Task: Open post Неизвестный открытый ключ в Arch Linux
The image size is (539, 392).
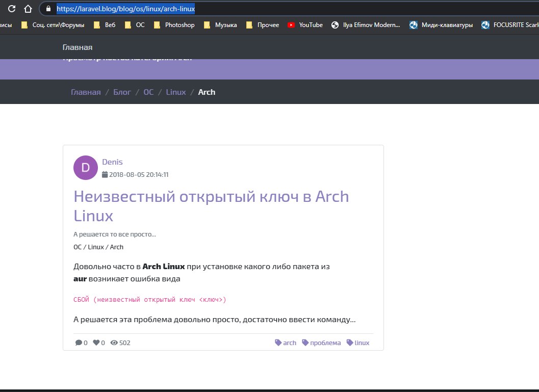Action: (x=211, y=206)
